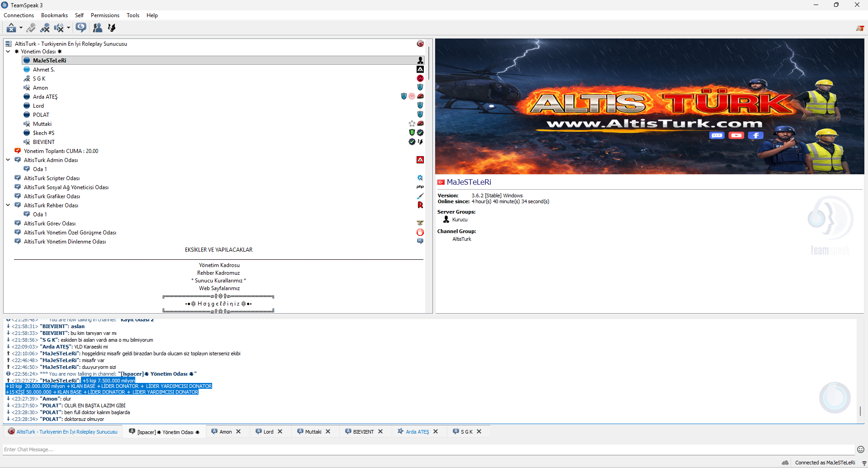This screenshot has height=468, width=868.
Task: Click the red beret icon on Arda ATEŞ row
Action: [420, 96]
